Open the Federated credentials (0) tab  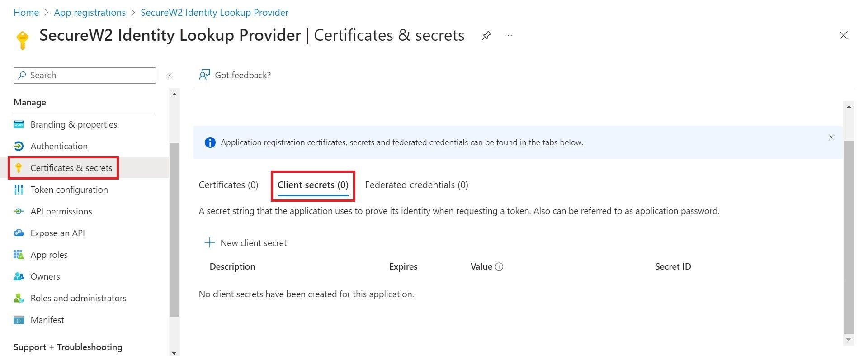click(416, 185)
